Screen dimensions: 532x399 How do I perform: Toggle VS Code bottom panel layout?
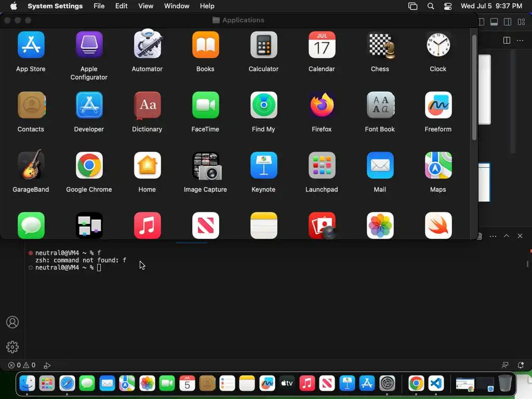(495, 22)
